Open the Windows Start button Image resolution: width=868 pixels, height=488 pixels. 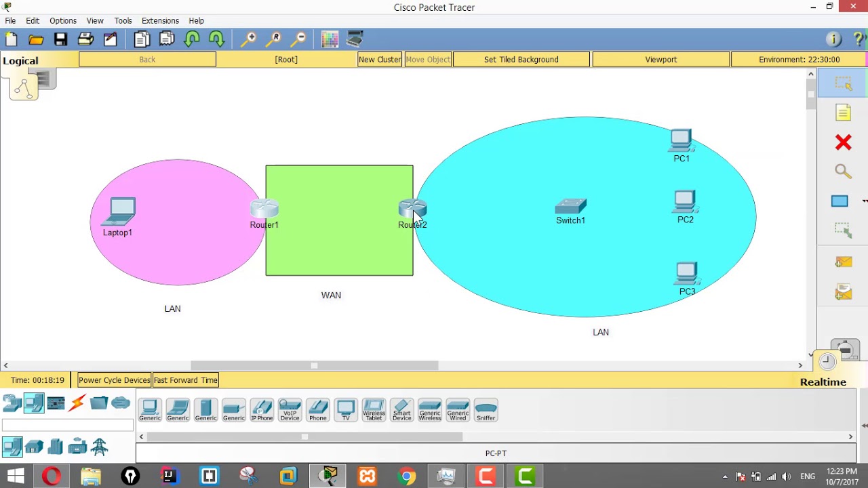[15, 476]
